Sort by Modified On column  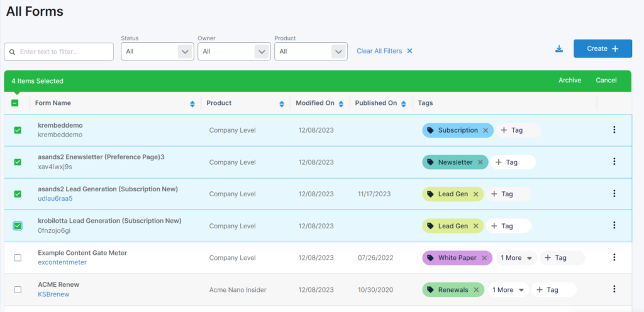coord(341,104)
